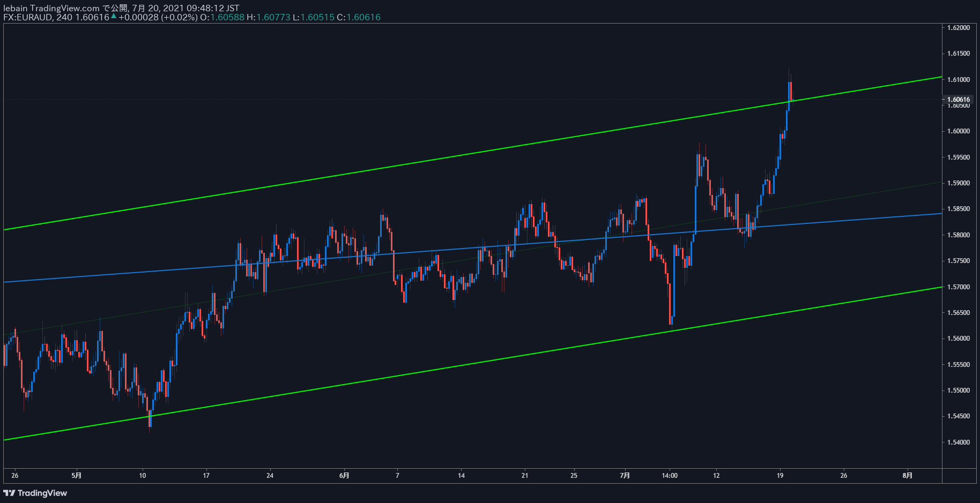
Task: Click the low value L:1.60515
Action: (x=313, y=17)
